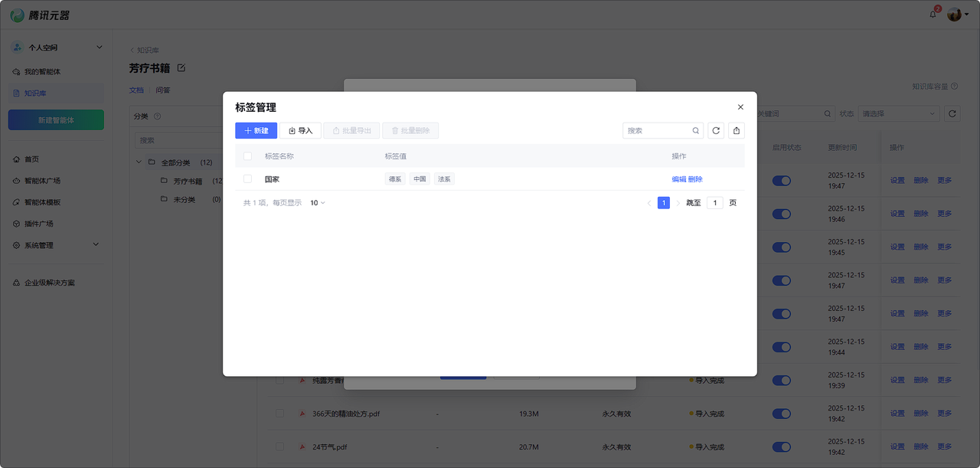Close the 标签管理 dialog
The height and width of the screenshot is (468, 980).
(740, 107)
